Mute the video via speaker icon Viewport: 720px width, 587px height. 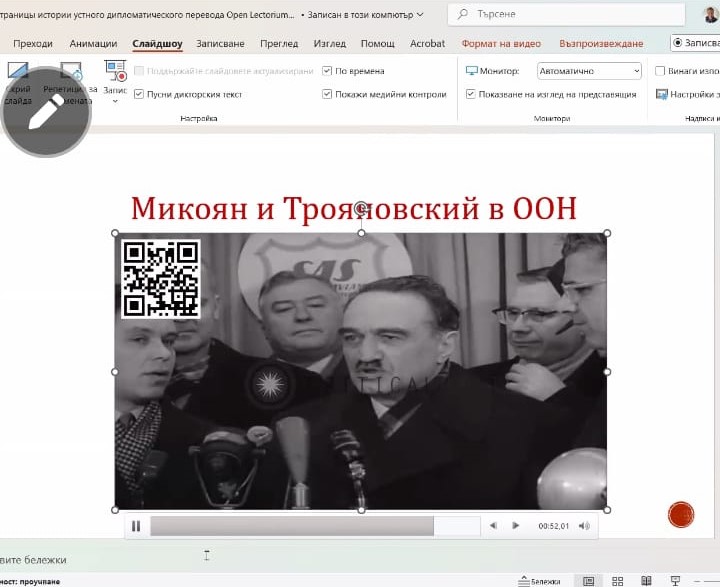[x=584, y=526]
